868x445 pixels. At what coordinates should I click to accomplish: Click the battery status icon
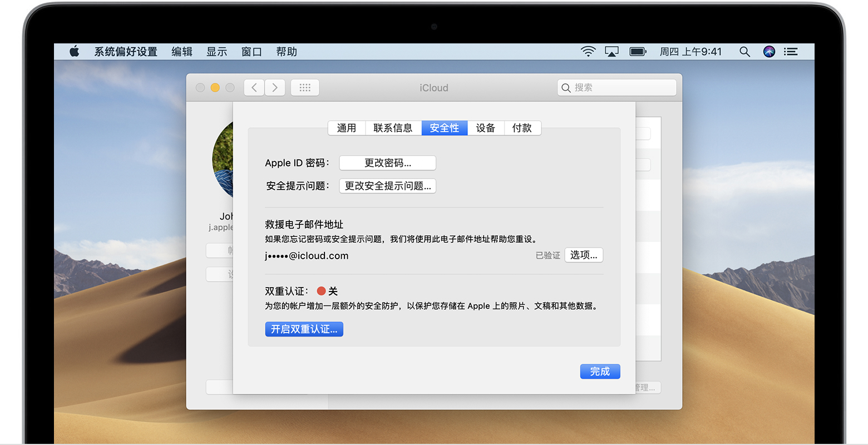pos(638,52)
